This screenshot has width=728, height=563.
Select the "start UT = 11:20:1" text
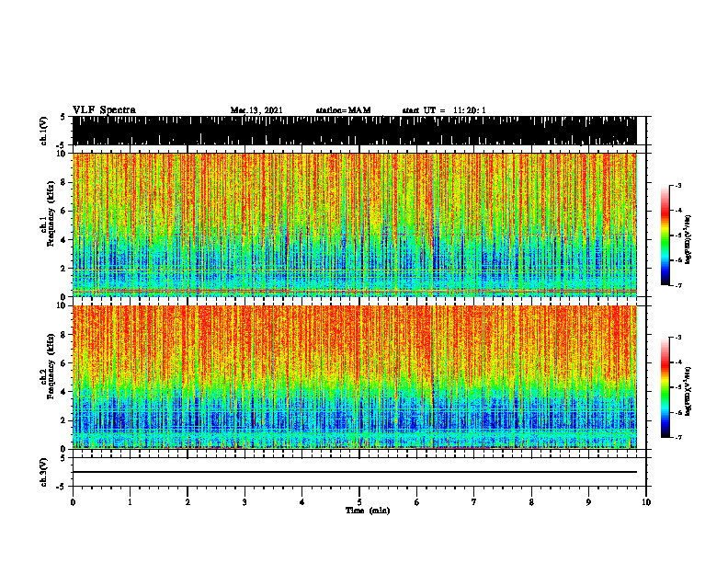coord(444,110)
